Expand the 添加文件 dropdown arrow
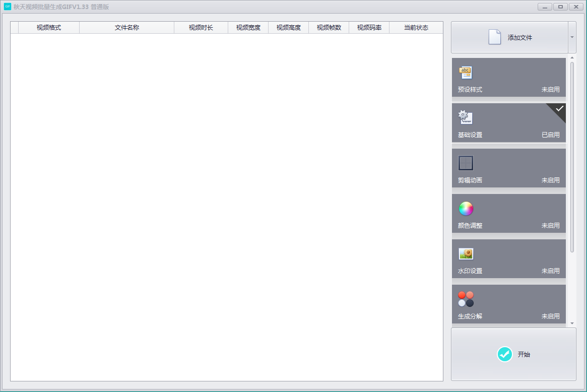 point(572,37)
